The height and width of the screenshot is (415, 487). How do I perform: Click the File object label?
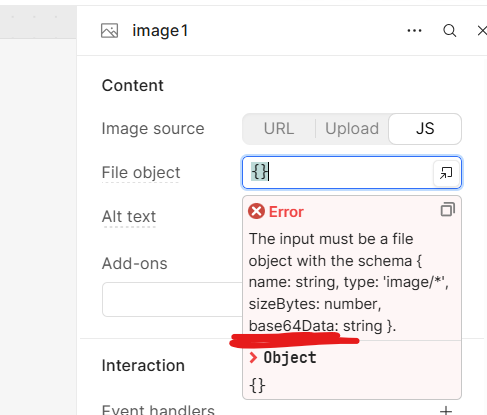tap(141, 173)
